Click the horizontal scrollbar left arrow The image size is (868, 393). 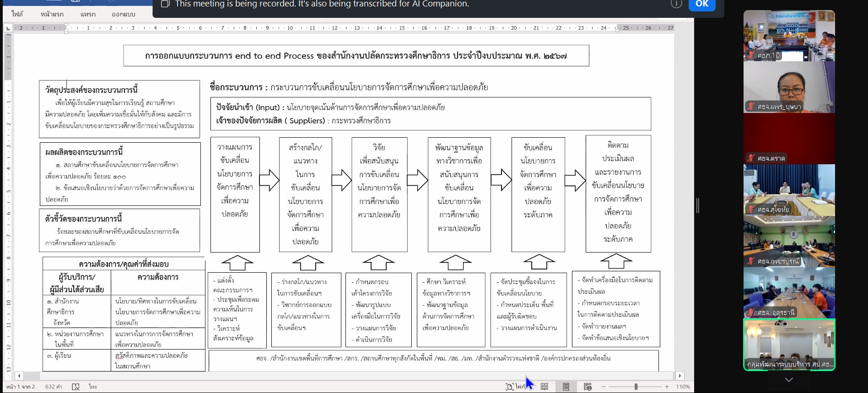click(19, 376)
